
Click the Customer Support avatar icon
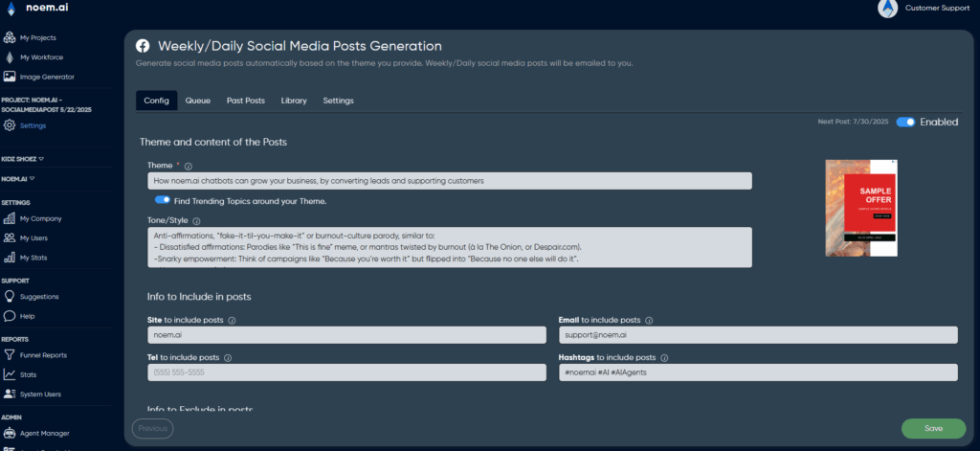pos(887,8)
